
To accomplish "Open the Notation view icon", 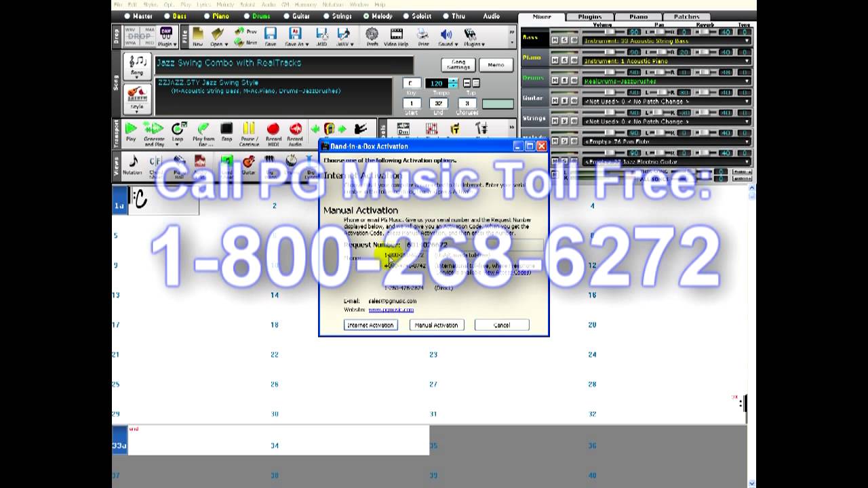I will pyautogui.click(x=134, y=165).
